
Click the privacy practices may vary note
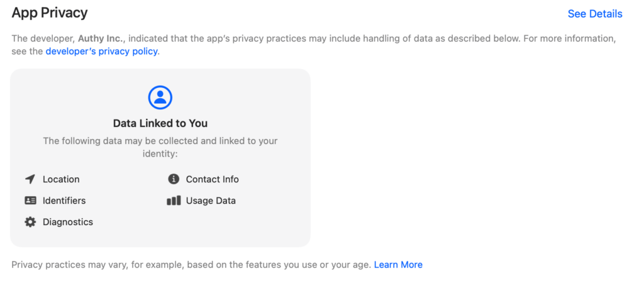point(191,265)
